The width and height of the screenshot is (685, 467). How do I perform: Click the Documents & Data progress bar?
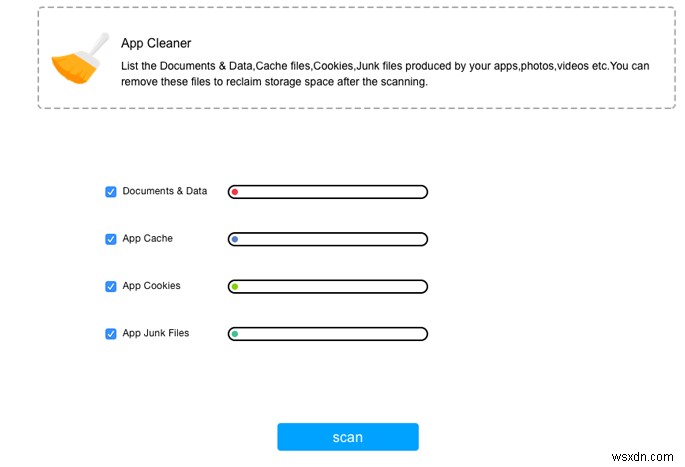click(328, 192)
